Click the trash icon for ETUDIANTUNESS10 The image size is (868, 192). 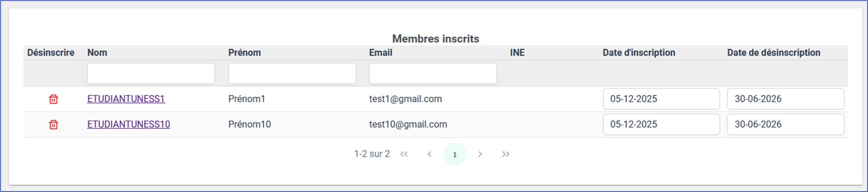point(53,125)
